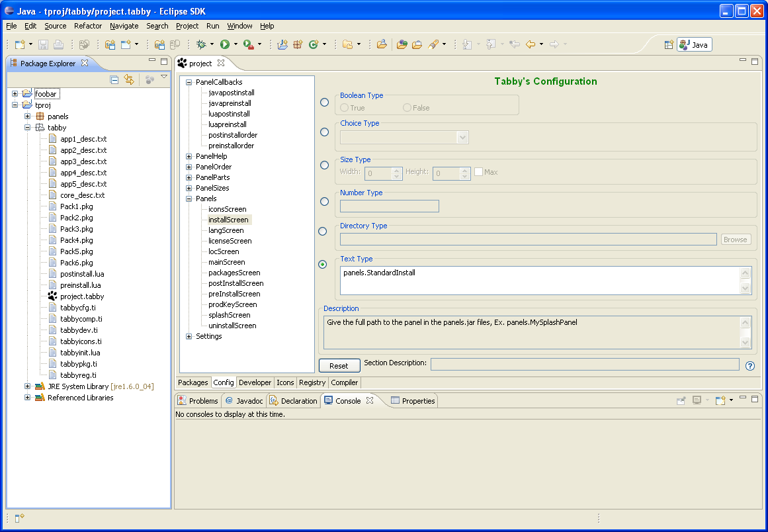The image size is (768, 532).
Task: Click Collapse All in Package Explorer
Action: click(114, 79)
